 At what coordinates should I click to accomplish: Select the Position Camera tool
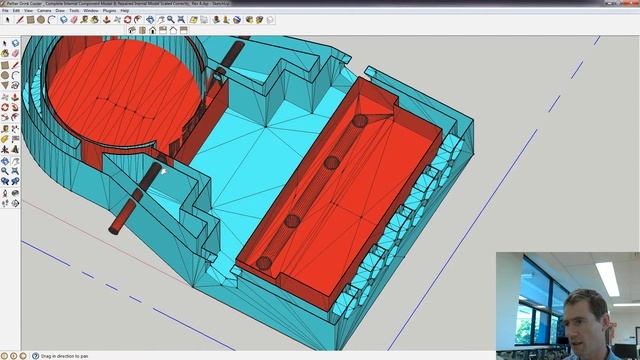click(x=5, y=193)
